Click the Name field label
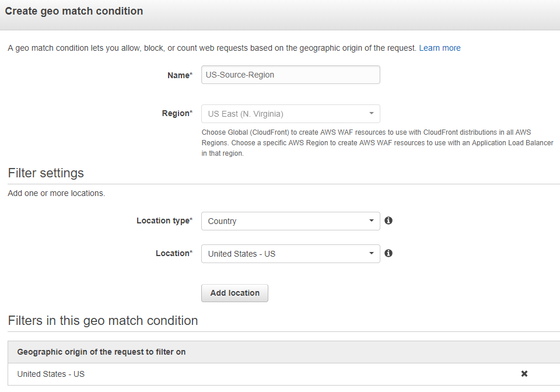560x392 pixels. tap(180, 75)
